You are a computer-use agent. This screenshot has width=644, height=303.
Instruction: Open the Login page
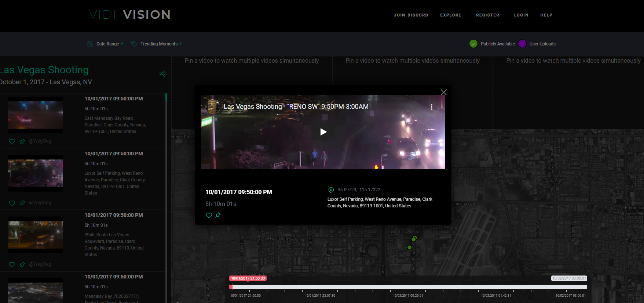point(521,15)
